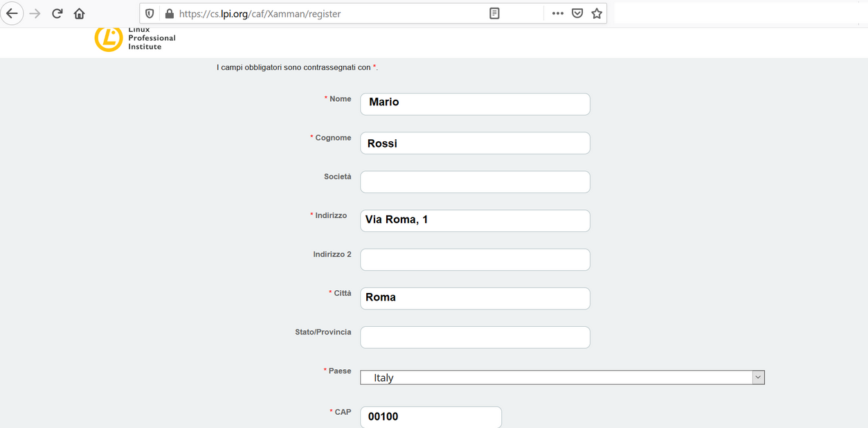Focus the empty Indirizzo 2 field
The image size is (868, 428).
(x=475, y=259)
